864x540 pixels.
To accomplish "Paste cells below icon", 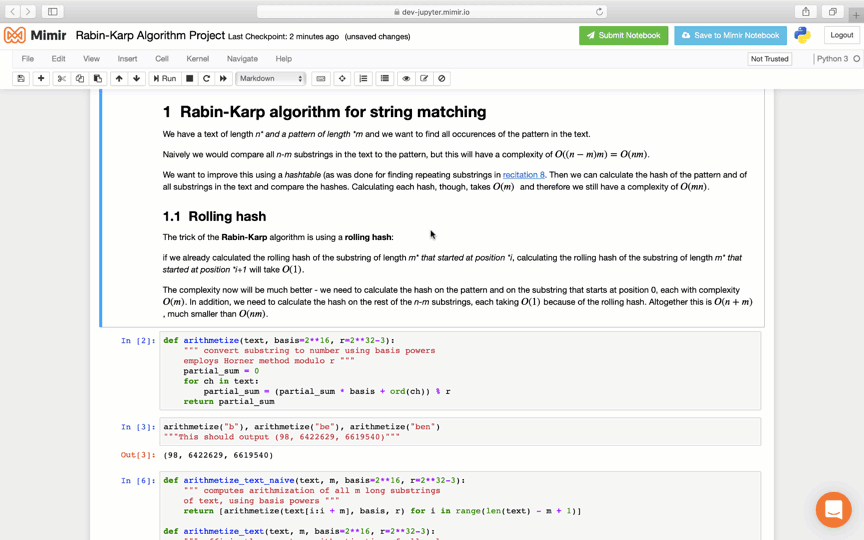I will click(98, 78).
